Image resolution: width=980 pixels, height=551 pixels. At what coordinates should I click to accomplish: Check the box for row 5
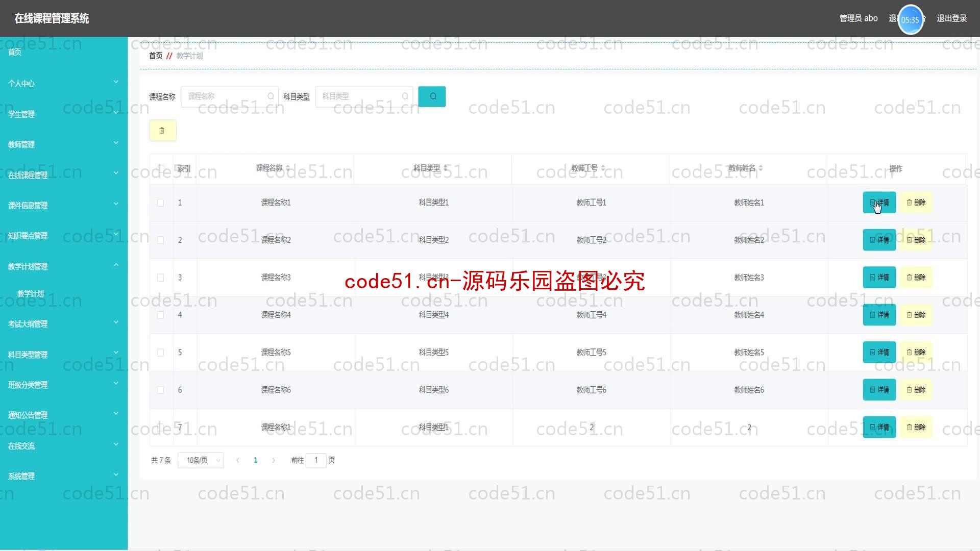[x=160, y=353]
